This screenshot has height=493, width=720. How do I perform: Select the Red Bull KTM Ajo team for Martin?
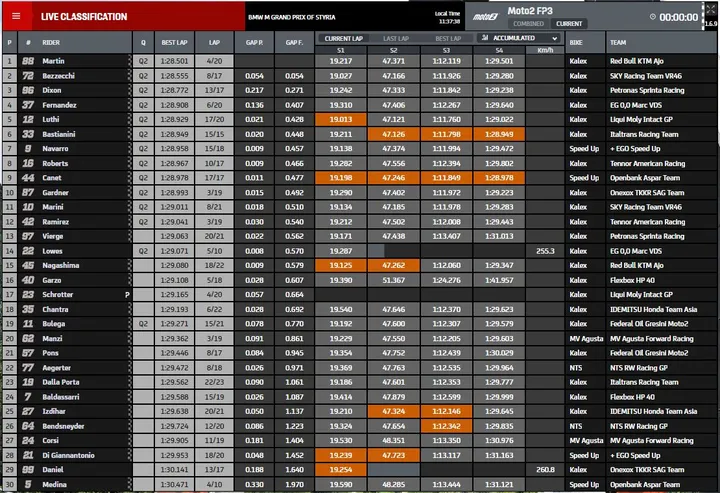(x=636, y=61)
